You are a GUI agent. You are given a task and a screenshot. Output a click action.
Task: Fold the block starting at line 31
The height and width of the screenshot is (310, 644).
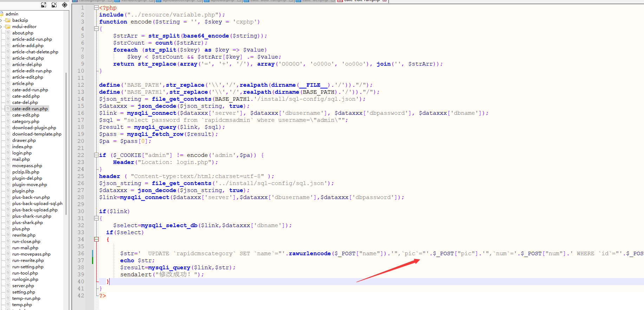point(96,218)
